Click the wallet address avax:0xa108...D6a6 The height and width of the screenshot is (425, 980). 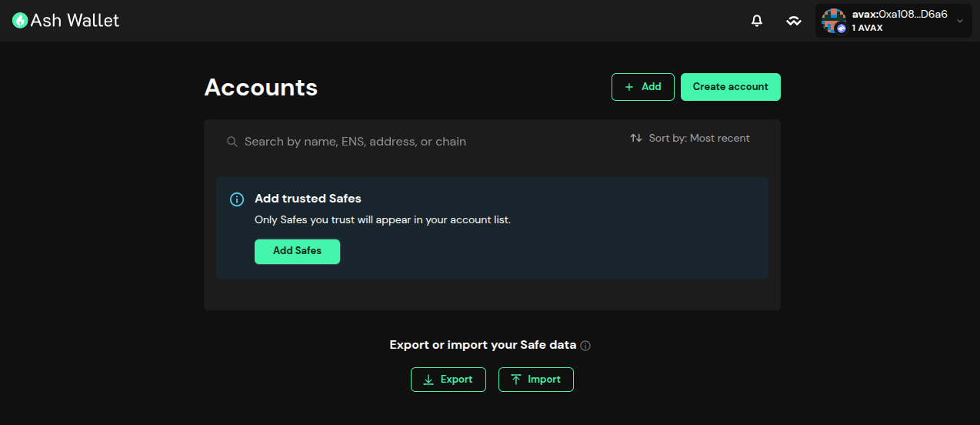coord(899,15)
